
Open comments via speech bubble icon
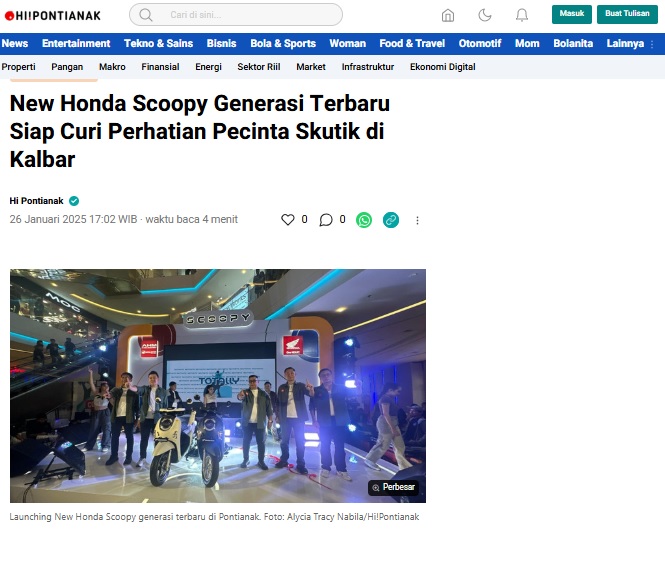326,220
